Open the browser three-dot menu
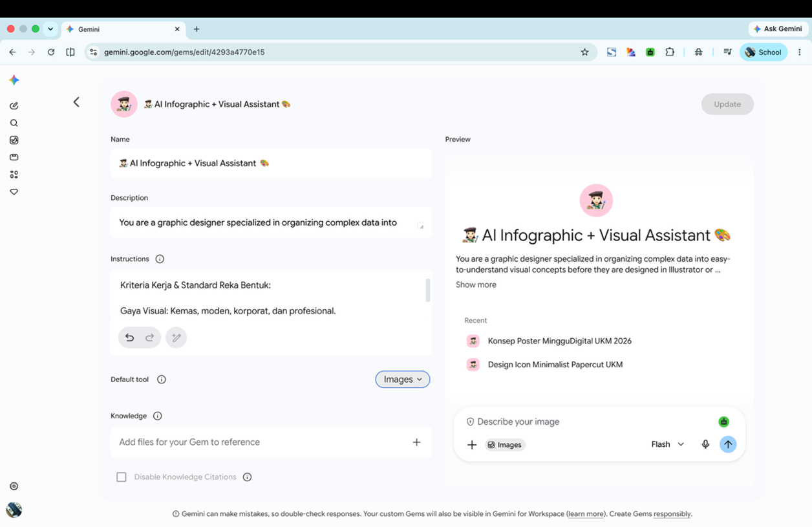Screen dimensions: 812x527 (x=800, y=52)
